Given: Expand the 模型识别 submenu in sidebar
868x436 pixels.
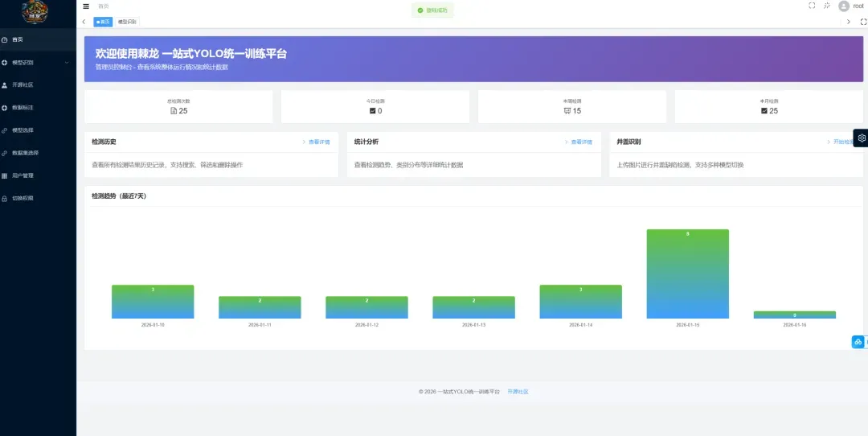Looking at the screenshot, I should click(x=39, y=63).
